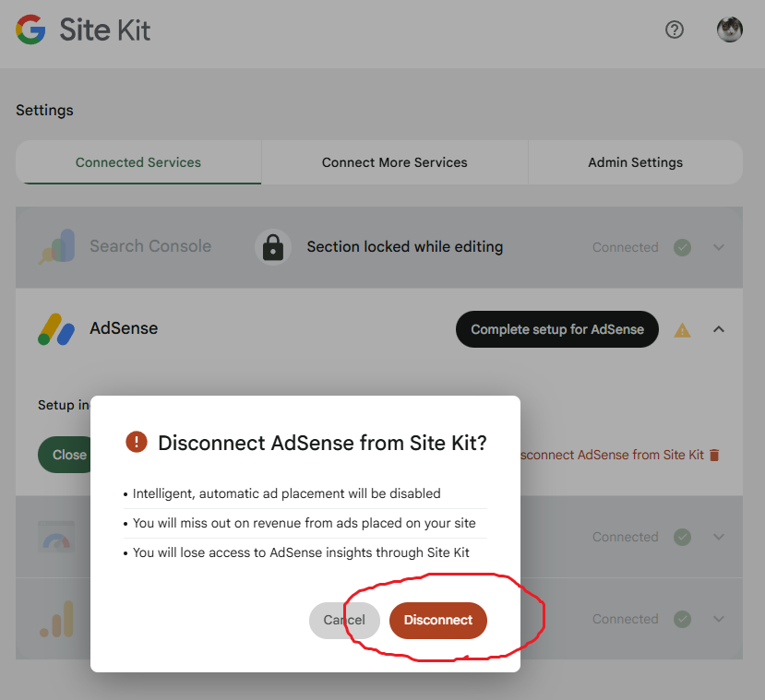
Task: Click the Analytics bar chart icon
Action: click(56, 620)
